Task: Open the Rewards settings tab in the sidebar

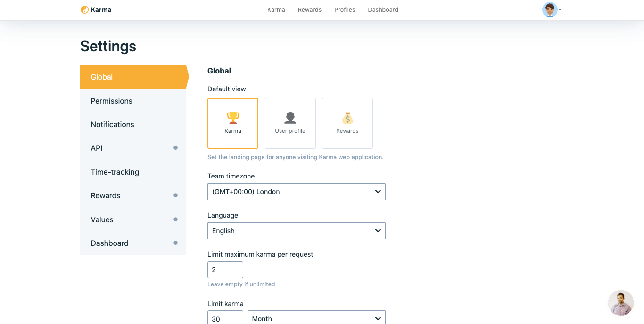Action: (x=133, y=195)
